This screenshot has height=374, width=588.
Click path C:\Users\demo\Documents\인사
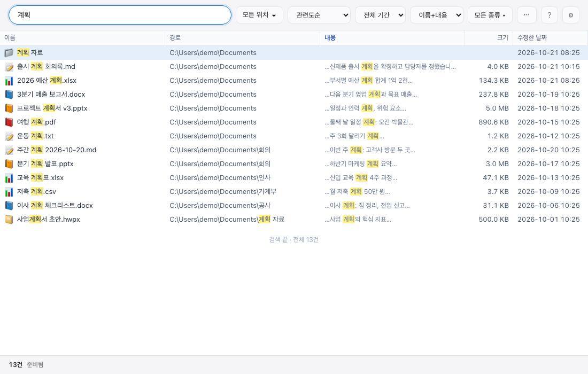point(220,177)
